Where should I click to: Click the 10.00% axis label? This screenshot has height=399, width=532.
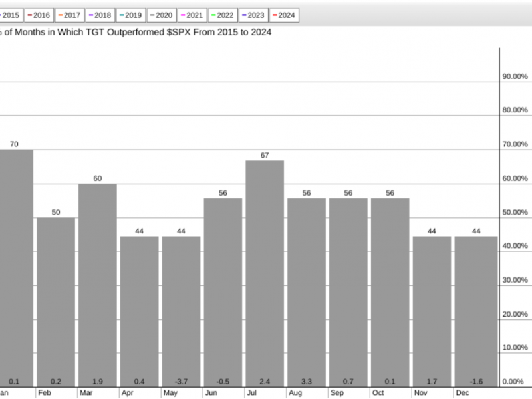click(515, 348)
